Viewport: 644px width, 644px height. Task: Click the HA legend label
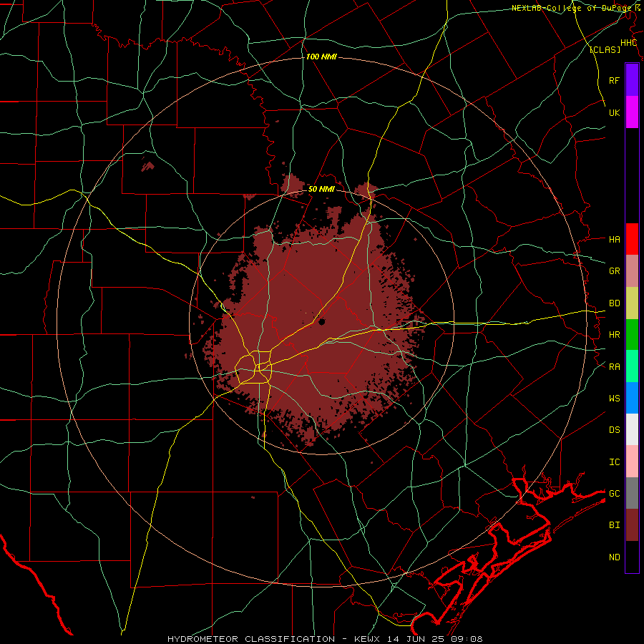615,240
